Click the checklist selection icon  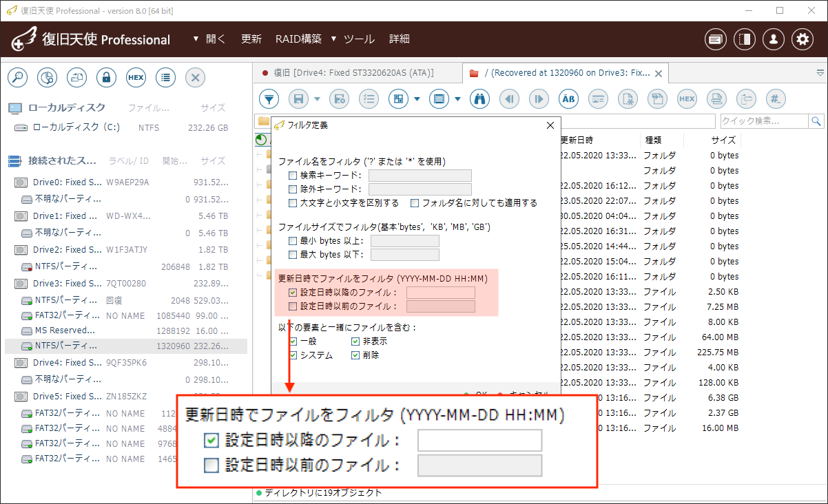(x=369, y=98)
